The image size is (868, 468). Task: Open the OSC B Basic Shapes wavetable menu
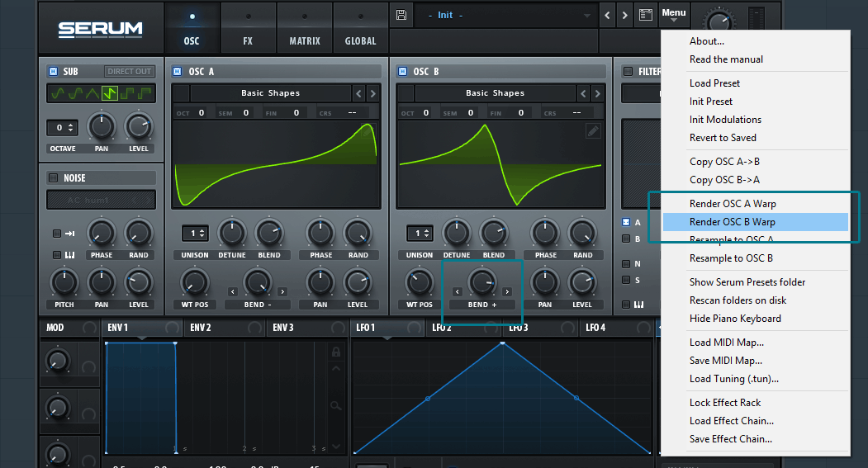tap(496, 93)
